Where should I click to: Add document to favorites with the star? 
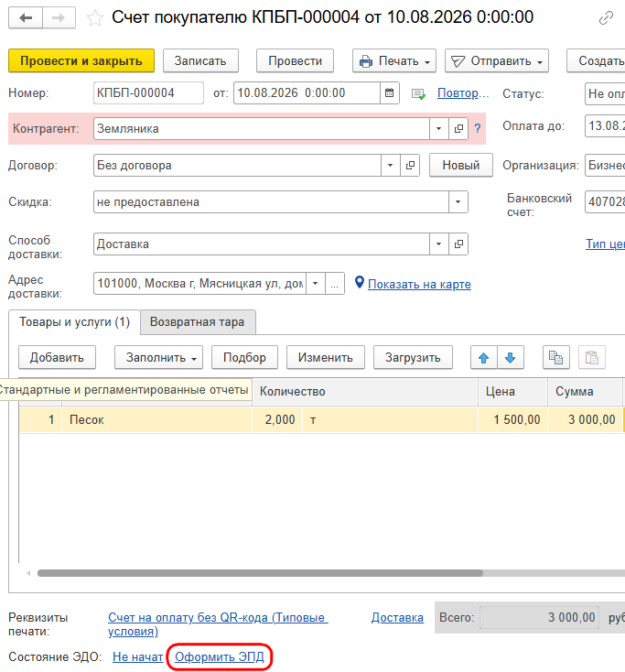click(94, 18)
